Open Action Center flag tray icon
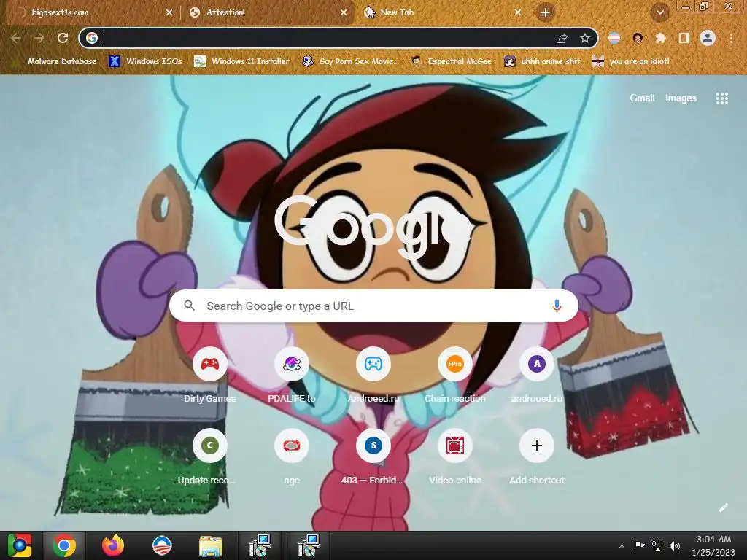This screenshot has height=560, width=747. coord(639,545)
